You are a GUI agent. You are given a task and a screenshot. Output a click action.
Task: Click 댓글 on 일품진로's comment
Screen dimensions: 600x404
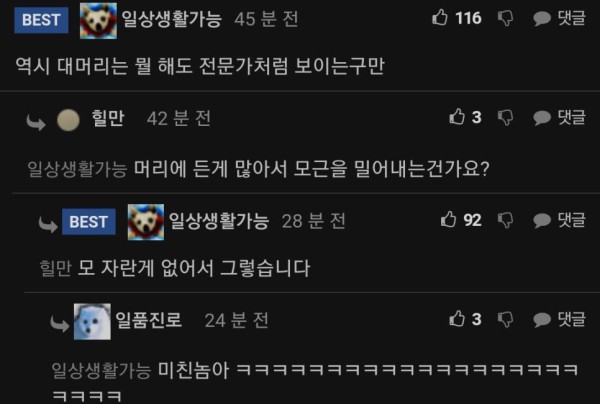point(559,319)
